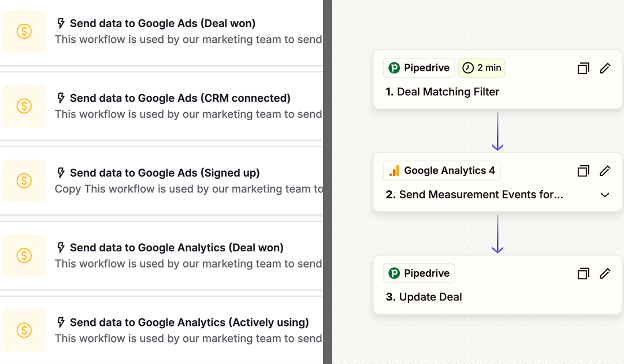Open Send data to Google Ads (CRM connected)
624x364 pixels.
tap(180, 98)
